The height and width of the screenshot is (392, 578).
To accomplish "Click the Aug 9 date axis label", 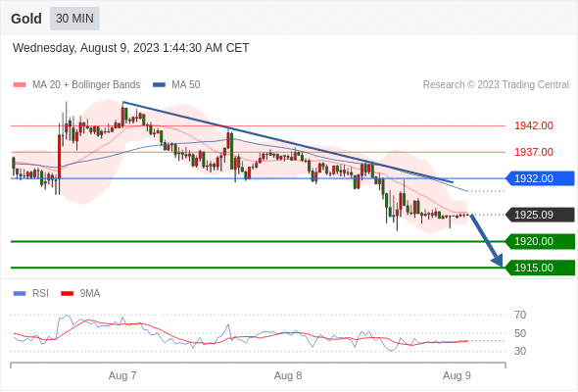I will (x=457, y=375).
